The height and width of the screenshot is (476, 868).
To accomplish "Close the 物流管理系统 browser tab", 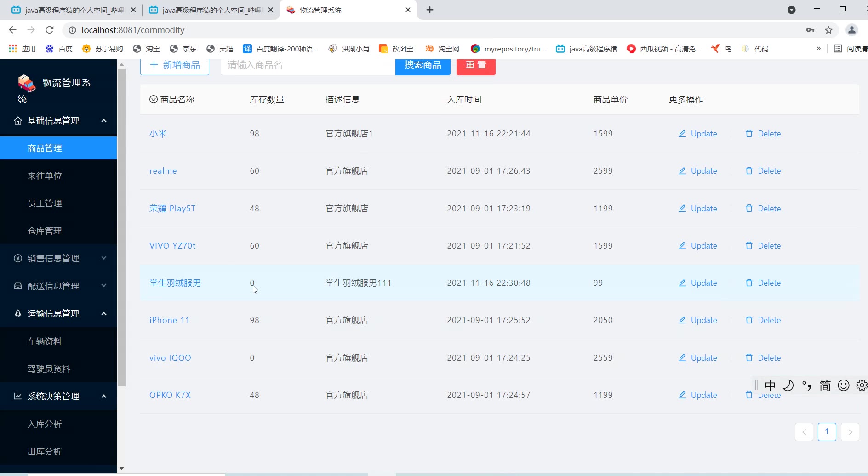I will tap(408, 10).
